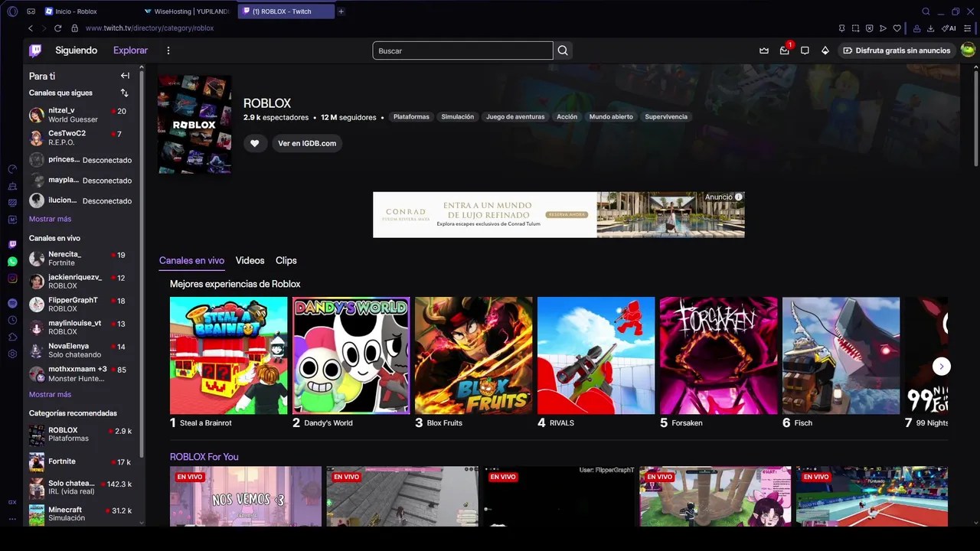The image size is (980, 551).
Task: Collapse the Para ti sidebar arrow
Action: pyautogui.click(x=125, y=76)
